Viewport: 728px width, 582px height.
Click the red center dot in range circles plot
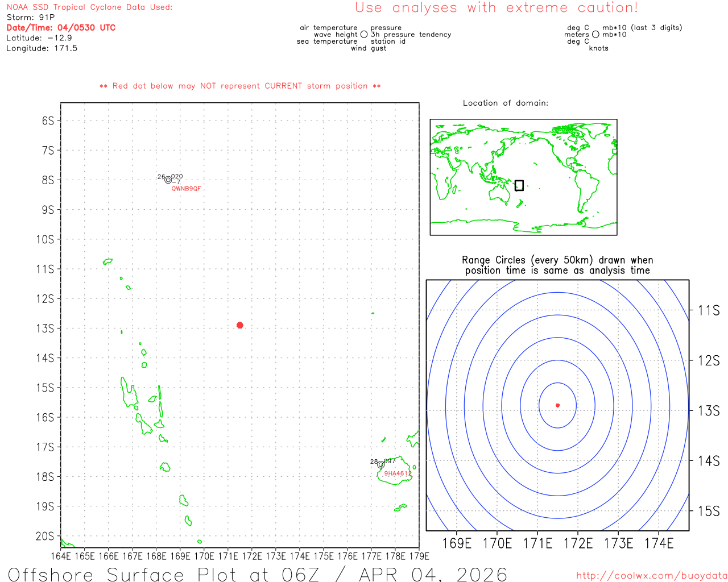click(557, 405)
